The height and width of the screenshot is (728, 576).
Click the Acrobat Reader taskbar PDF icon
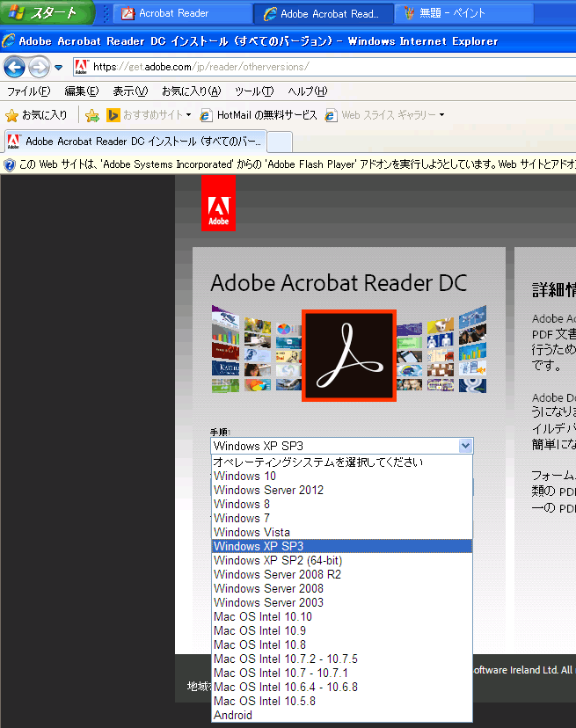[x=128, y=13]
